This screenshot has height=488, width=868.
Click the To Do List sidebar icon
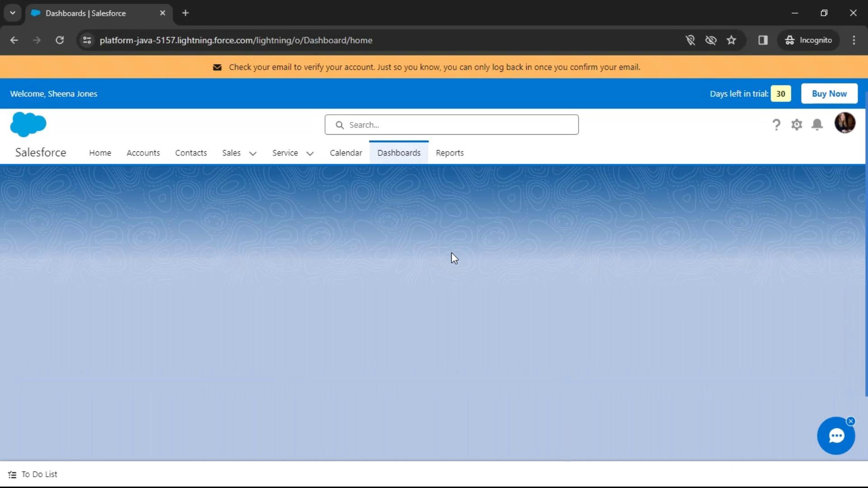(12, 474)
